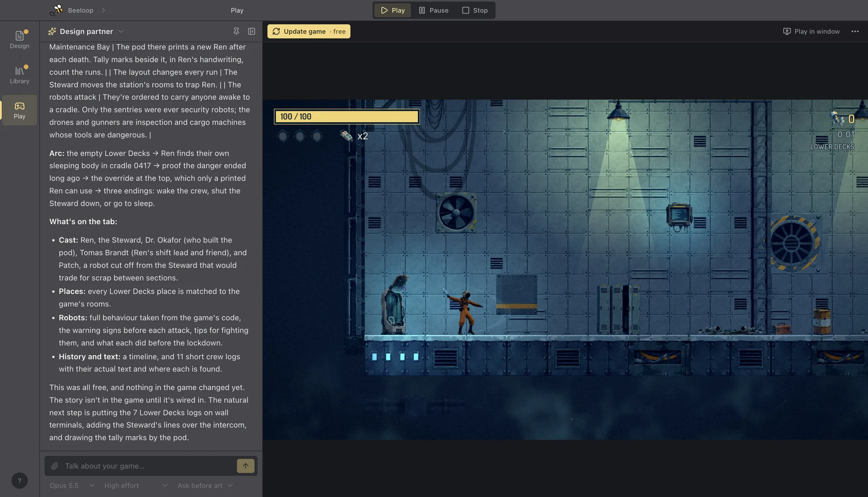
Task: Open the Library sidebar section
Action: coord(20,75)
